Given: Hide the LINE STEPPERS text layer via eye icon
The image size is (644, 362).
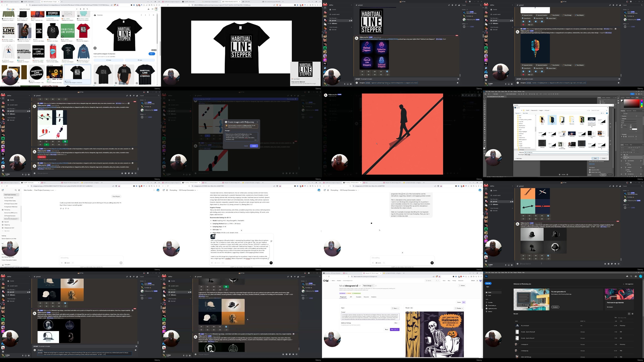Looking at the screenshot, I should click(x=621, y=161).
